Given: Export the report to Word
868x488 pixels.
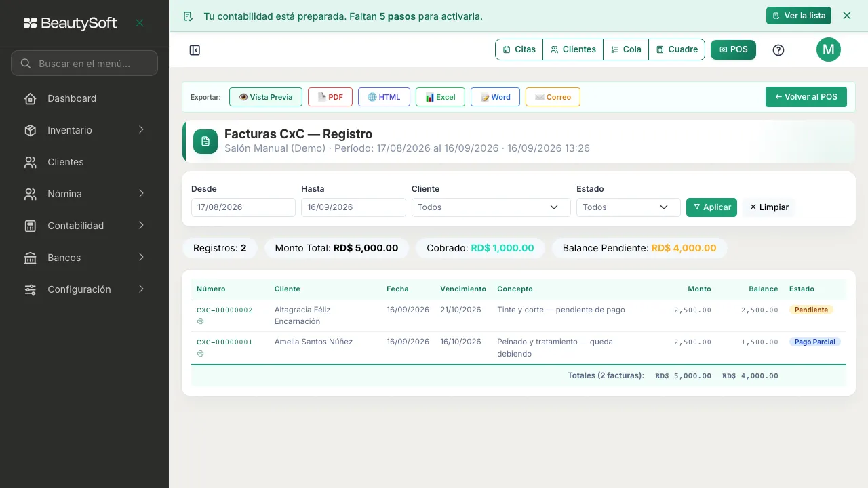Looking at the screenshot, I should point(495,97).
